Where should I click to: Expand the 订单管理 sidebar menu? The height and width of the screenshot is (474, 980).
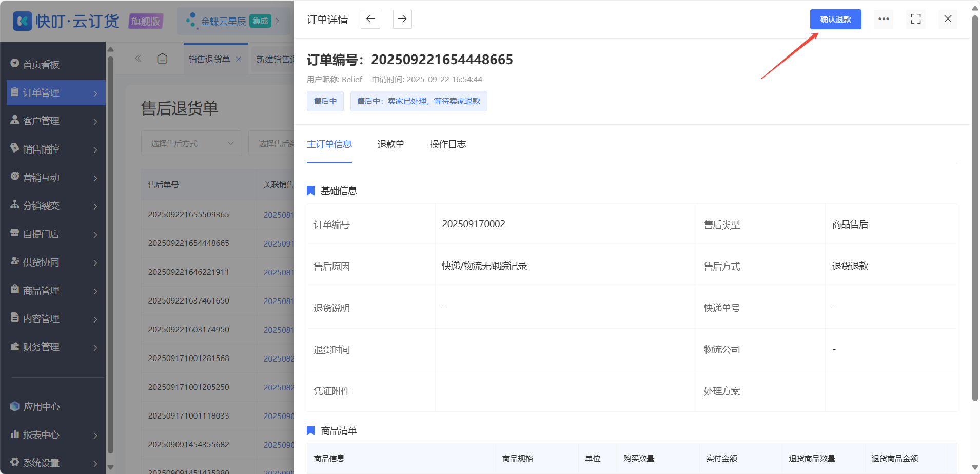[x=56, y=92]
